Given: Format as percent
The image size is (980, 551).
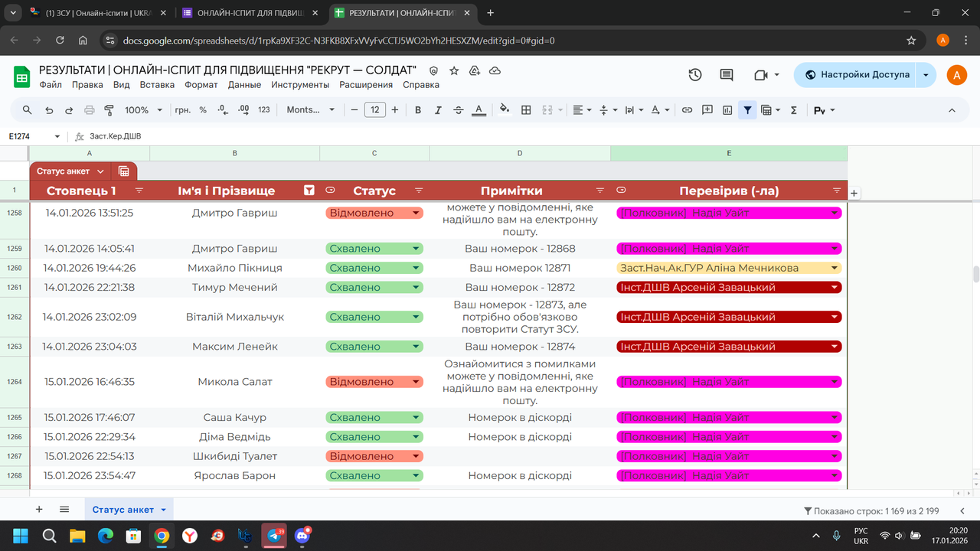Looking at the screenshot, I should [203, 110].
